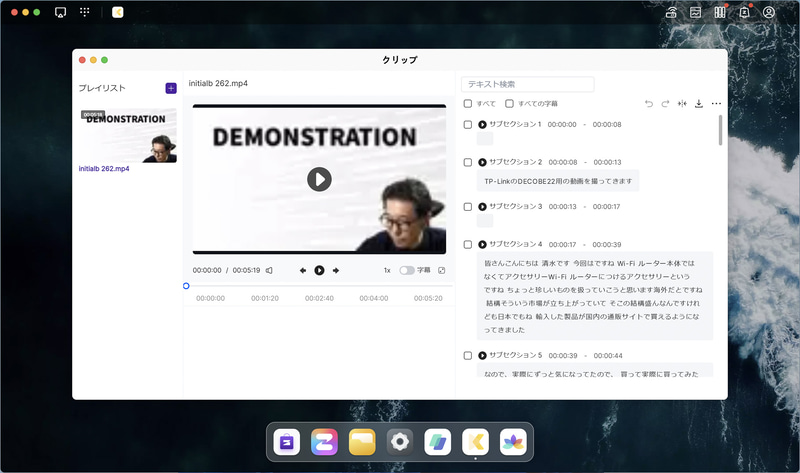Add a video with the playlist plus button
800x473 pixels.
click(x=171, y=88)
